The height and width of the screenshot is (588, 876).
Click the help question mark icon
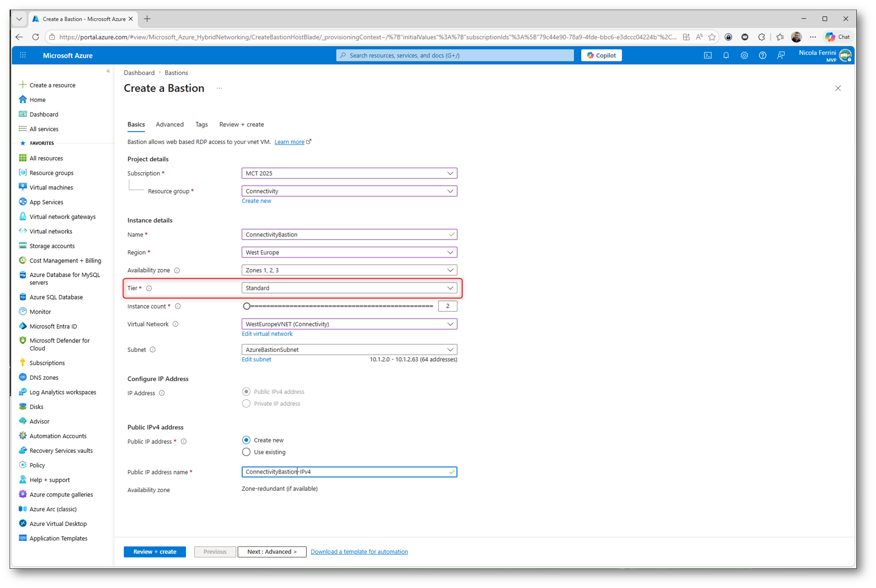(762, 55)
